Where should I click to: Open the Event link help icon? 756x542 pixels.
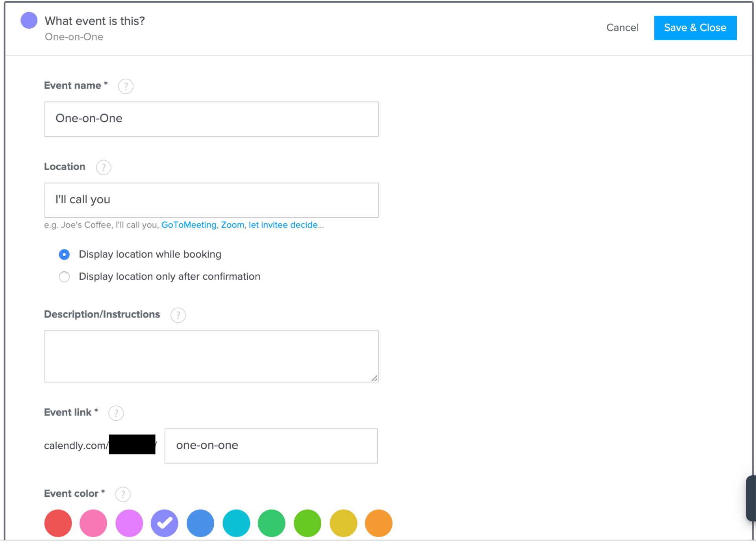[x=116, y=413]
